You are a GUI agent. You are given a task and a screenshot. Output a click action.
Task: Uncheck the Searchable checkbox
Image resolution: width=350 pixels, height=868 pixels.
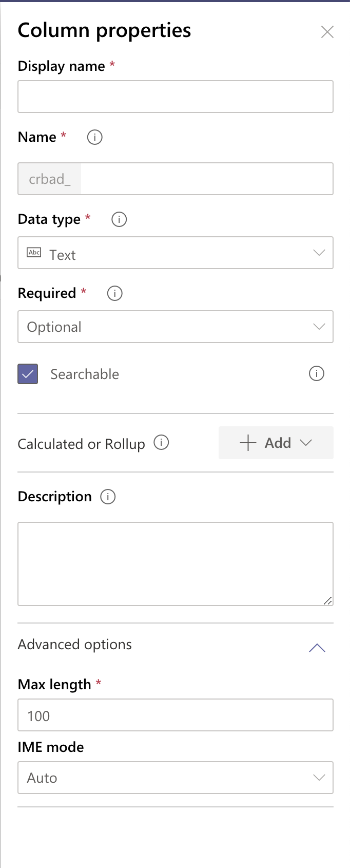click(x=28, y=374)
